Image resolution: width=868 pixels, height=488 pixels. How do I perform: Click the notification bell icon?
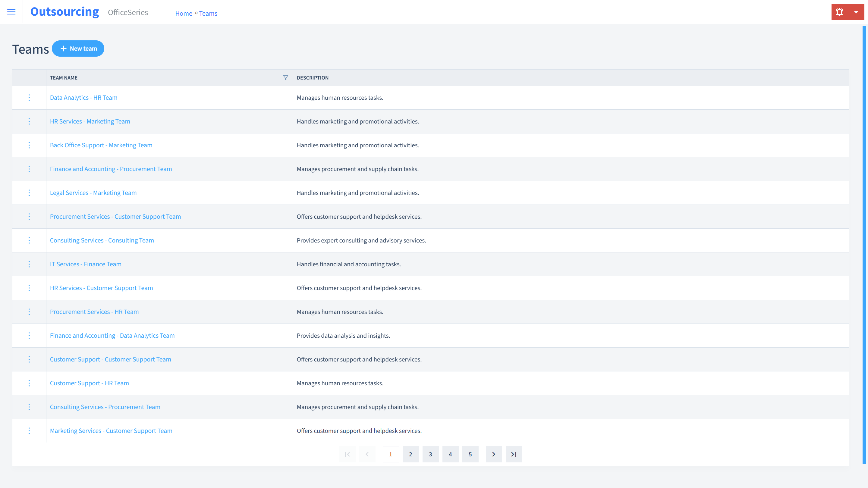point(839,12)
